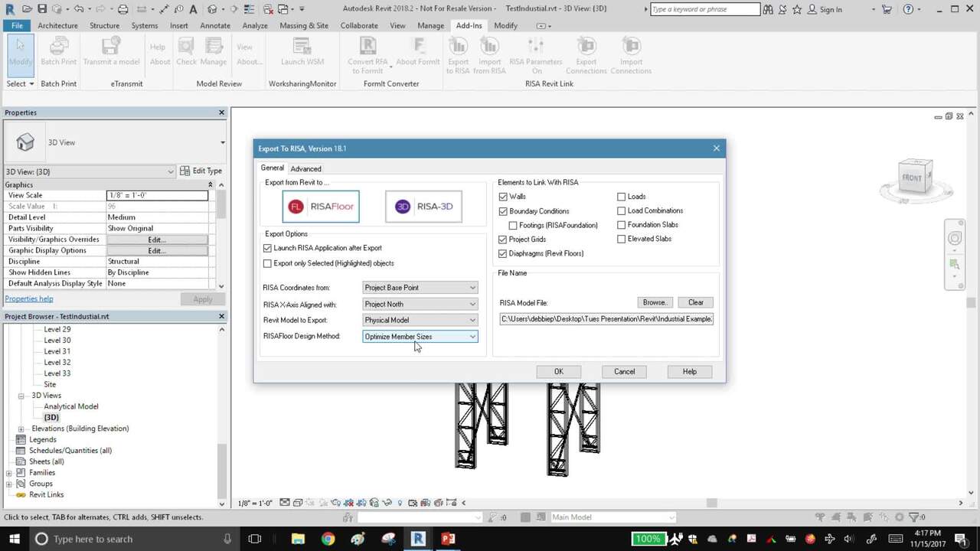Image resolution: width=980 pixels, height=551 pixels.
Task: Check the Elevated Slabs checkbox
Action: click(x=622, y=239)
